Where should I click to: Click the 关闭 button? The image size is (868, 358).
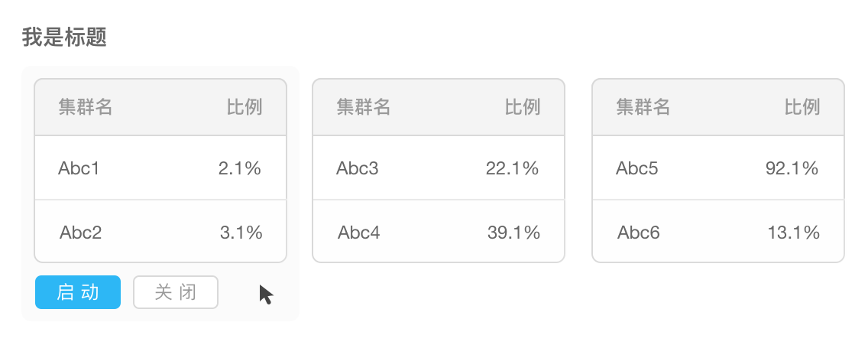(176, 292)
